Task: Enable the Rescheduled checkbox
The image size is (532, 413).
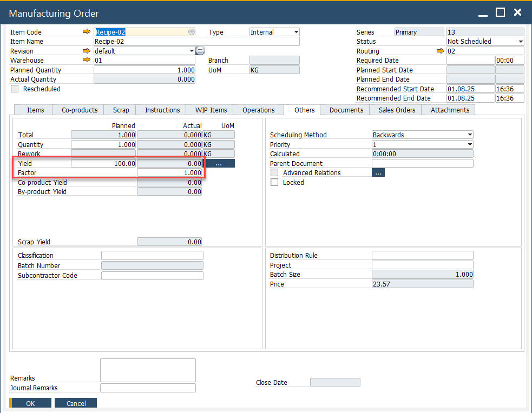Action: 15,89
